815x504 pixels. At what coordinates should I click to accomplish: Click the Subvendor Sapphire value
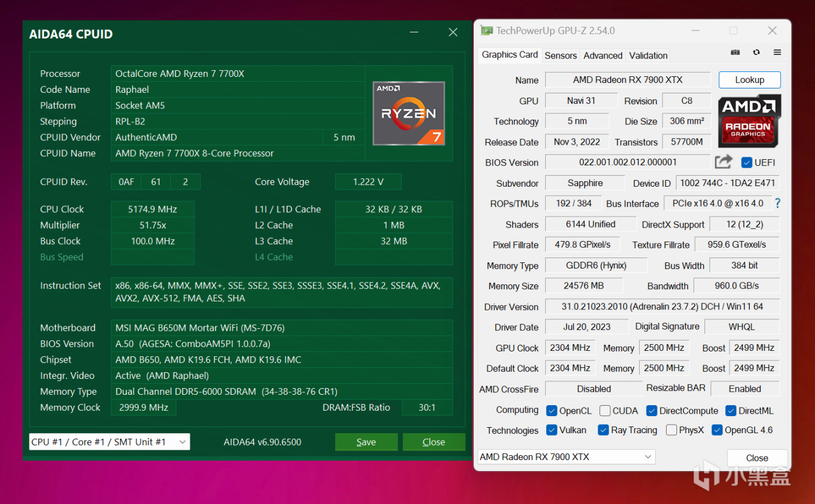[x=585, y=183]
